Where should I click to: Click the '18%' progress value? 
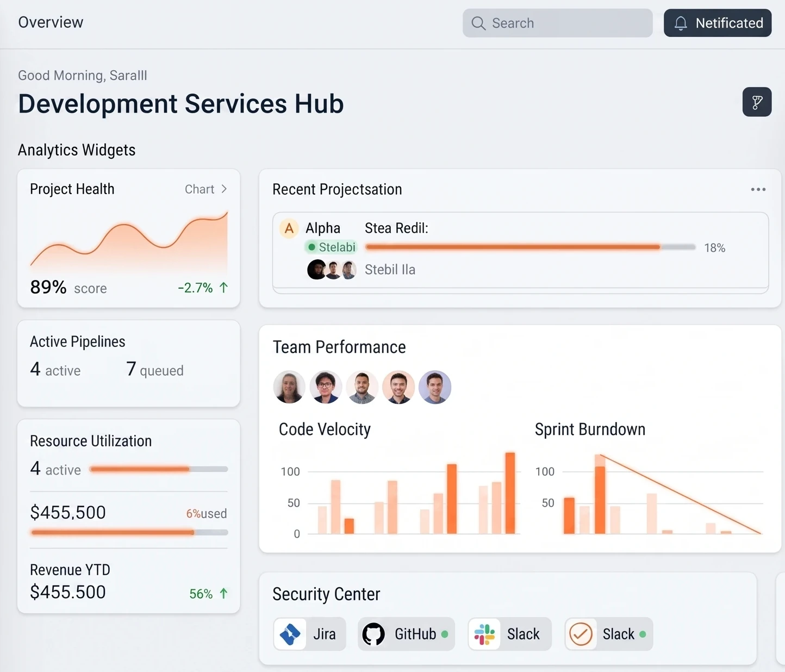(714, 248)
